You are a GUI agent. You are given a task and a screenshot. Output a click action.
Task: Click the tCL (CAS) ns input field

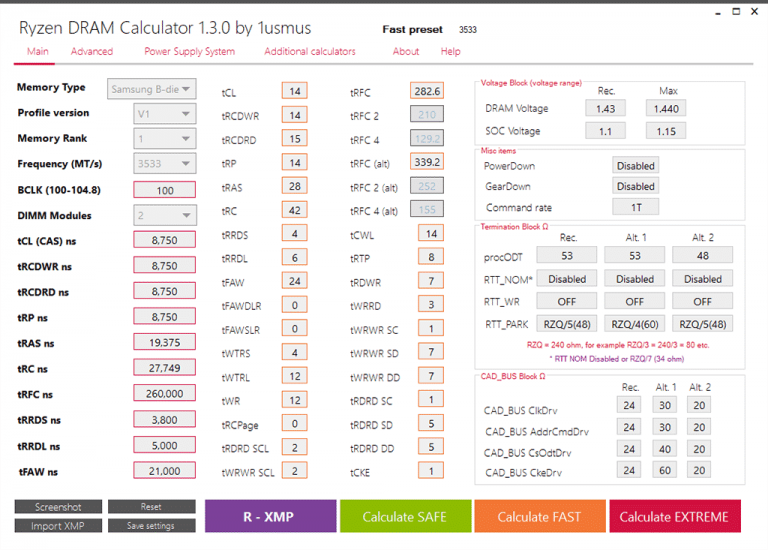tap(165, 240)
